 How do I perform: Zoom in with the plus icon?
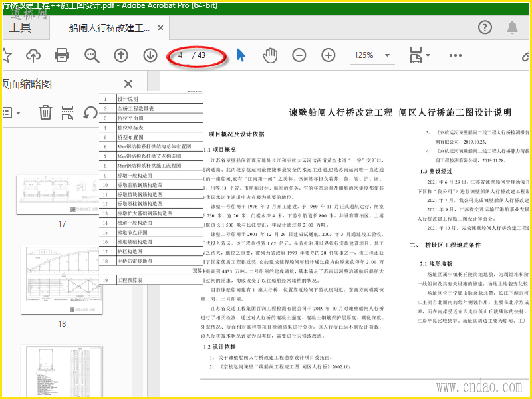(x=328, y=55)
